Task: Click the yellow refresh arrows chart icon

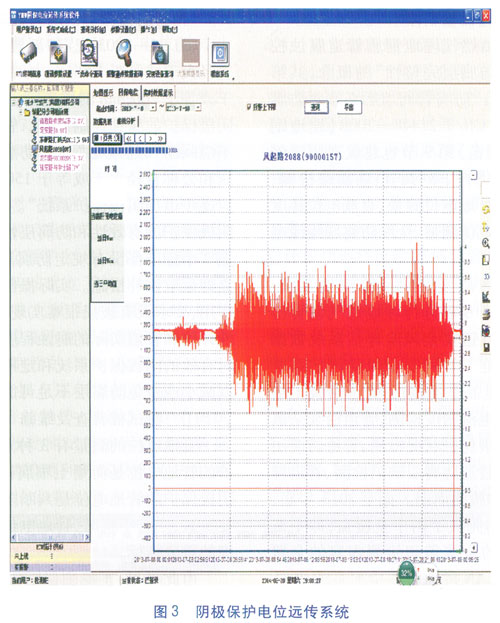Action: point(486,209)
